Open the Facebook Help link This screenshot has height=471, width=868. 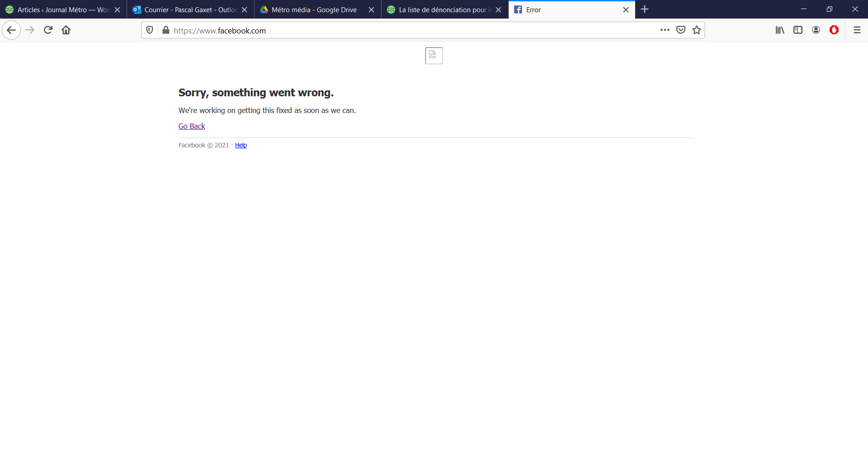(x=241, y=145)
